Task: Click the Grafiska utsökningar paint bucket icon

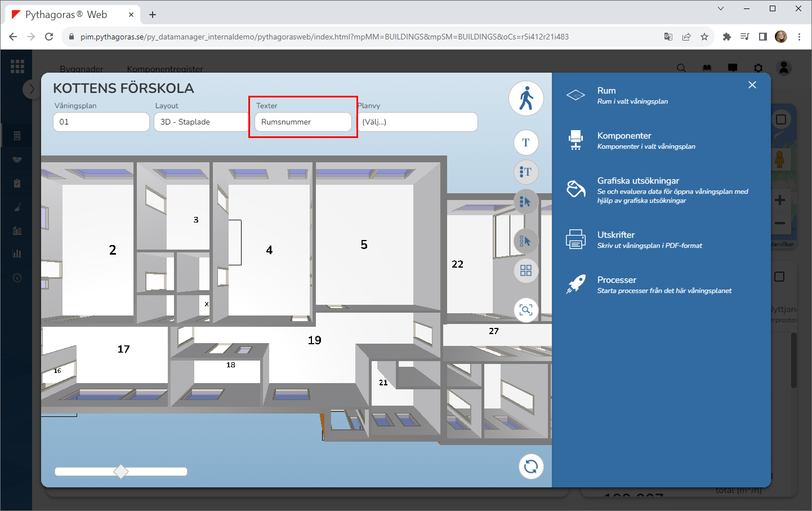Action: [x=575, y=189]
